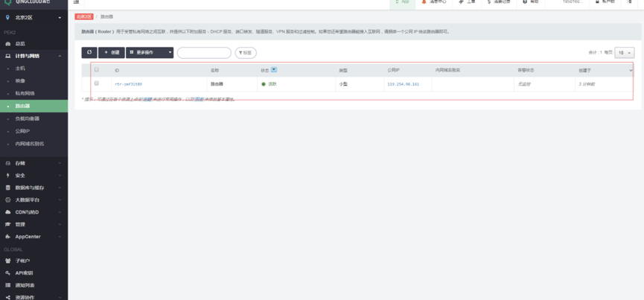Open the per-page count dropdown showing 10
The image size is (644, 300).
624,53
